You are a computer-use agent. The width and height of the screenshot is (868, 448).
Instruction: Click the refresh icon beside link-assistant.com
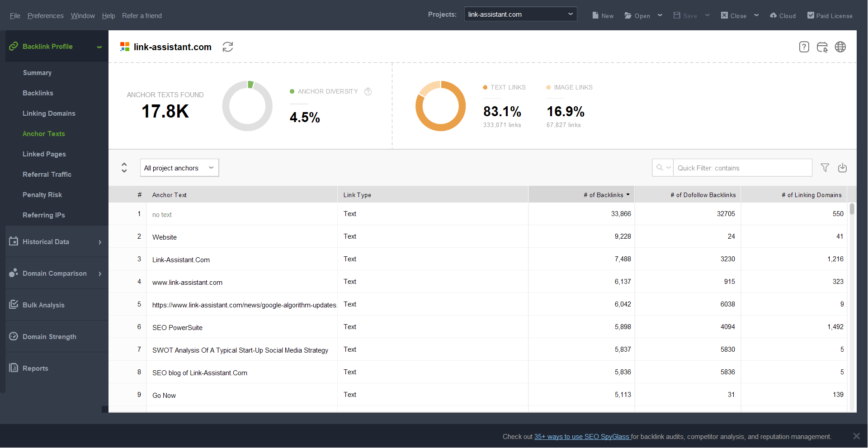point(228,47)
